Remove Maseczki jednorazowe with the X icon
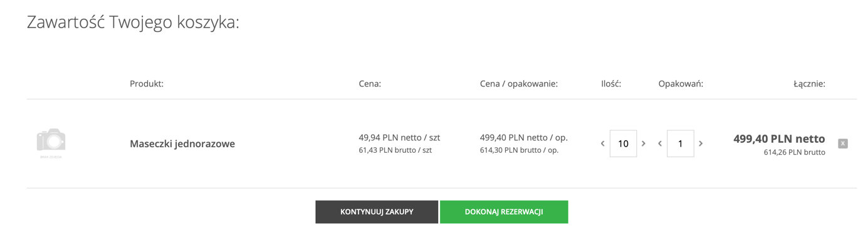 coord(843,143)
